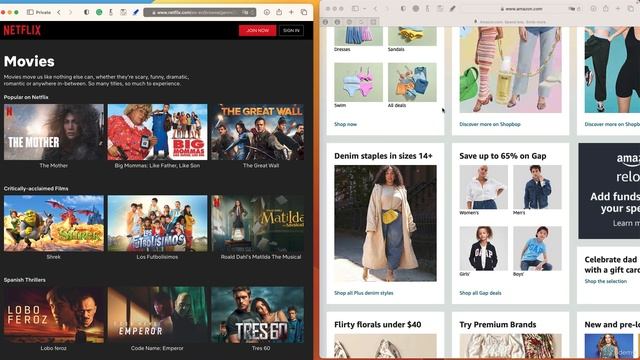Go forward in the Amazon Safari window
This screenshot has width=640, height=360.
click(x=387, y=9)
